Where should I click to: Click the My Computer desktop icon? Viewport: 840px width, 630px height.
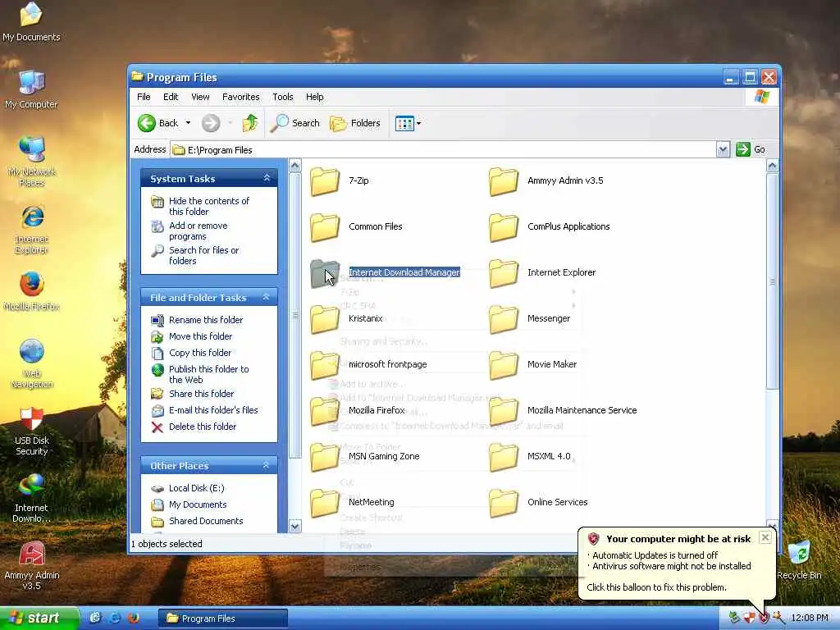click(31, 89)
